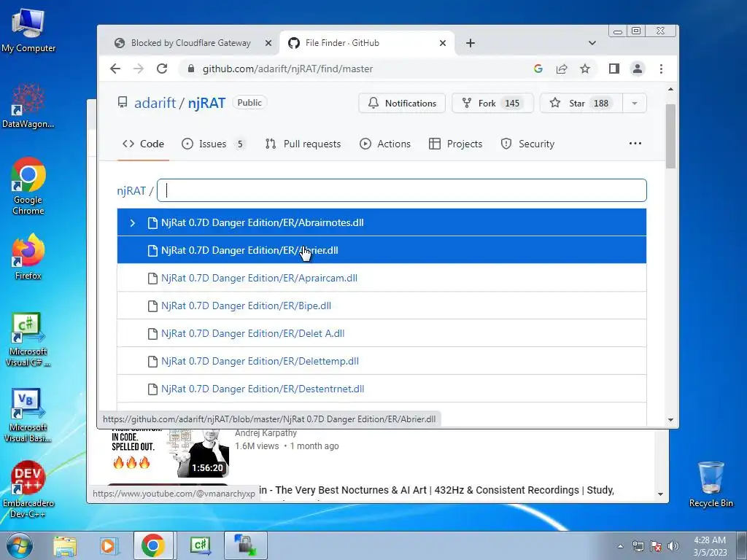747x560 pixels.
Task: Click the GitHub page scrollbar thumb
Action: click(671, 136)
